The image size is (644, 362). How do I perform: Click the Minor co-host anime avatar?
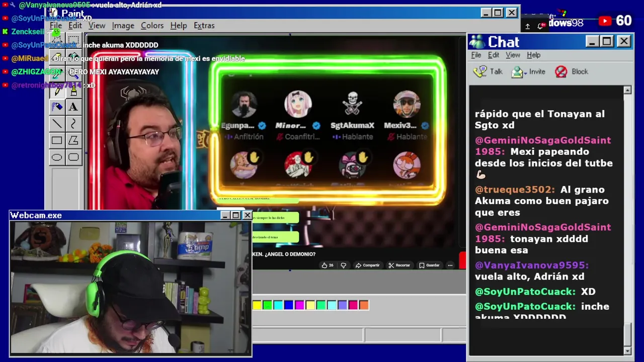click(x=298, y=104)
